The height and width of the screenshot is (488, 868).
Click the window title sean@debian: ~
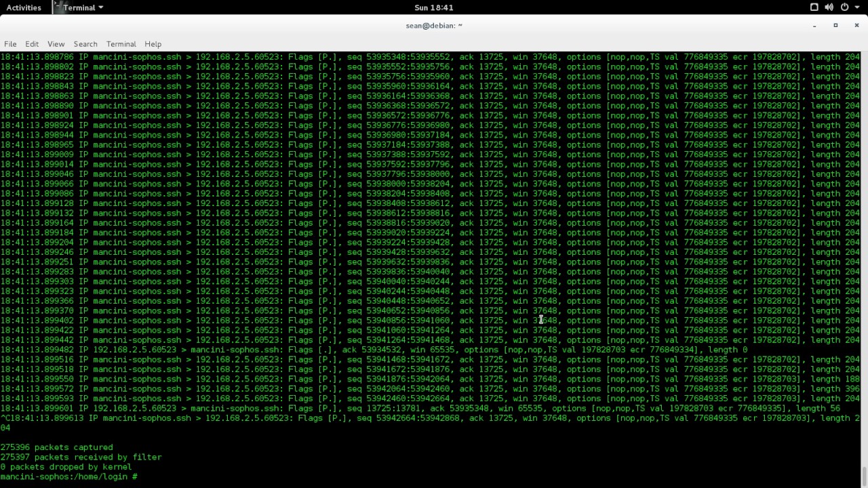(x=434, y=26)
